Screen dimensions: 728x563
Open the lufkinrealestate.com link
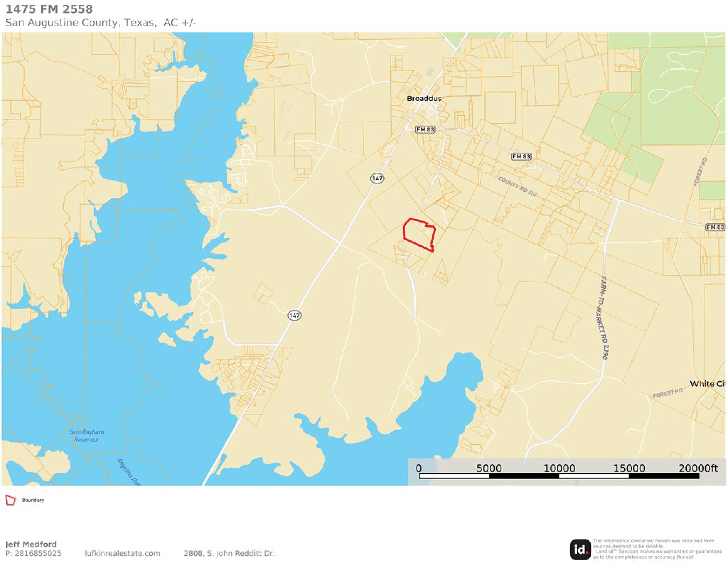click(122, 553)
